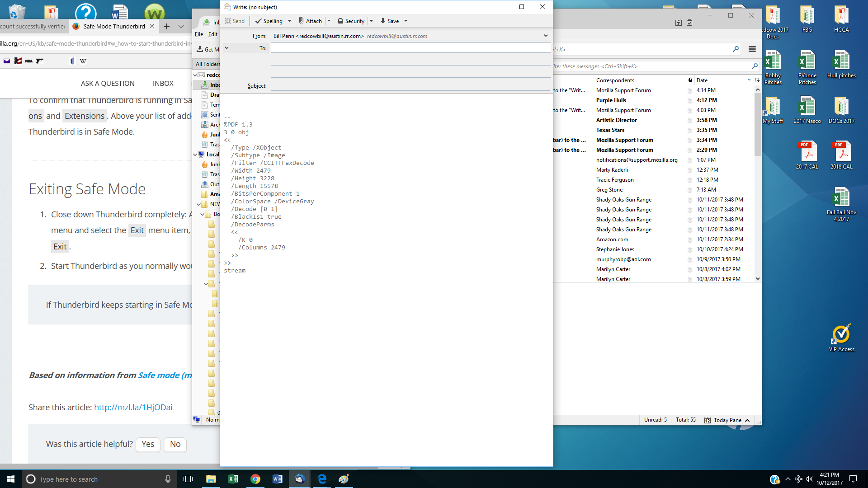
Task: Collapse the Today Pane via its chevron
Action: (x=748, y=420)
